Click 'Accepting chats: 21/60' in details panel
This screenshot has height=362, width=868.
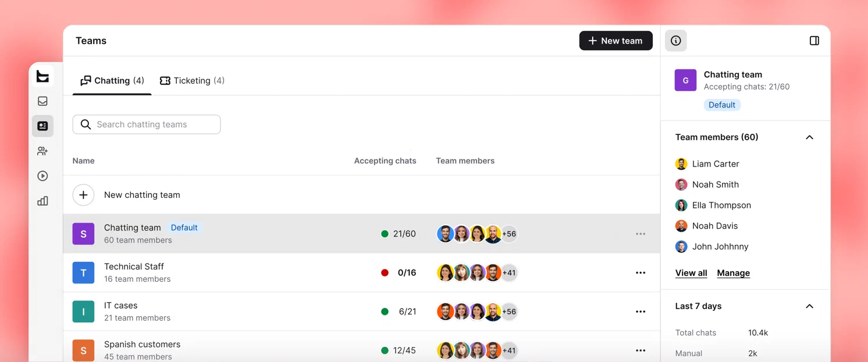[746, 87]
